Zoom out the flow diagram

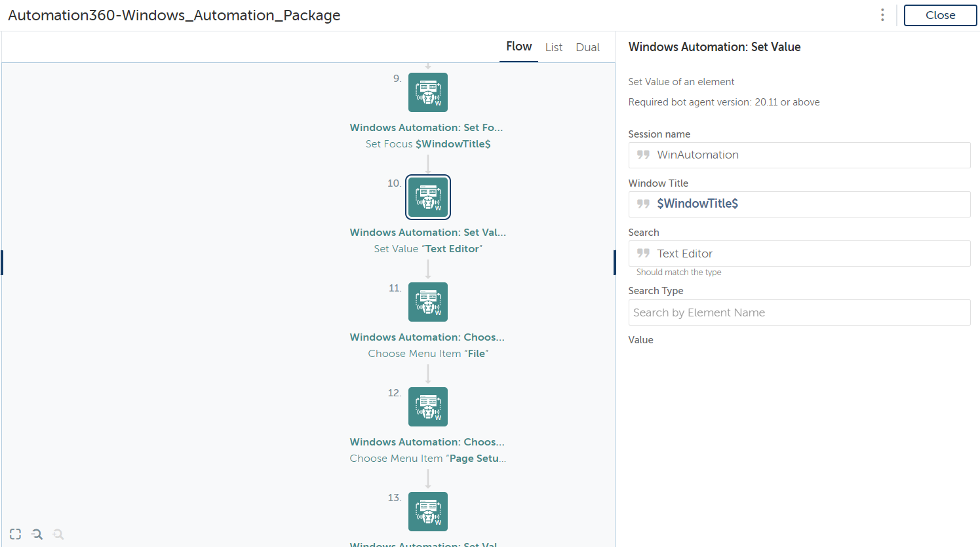37,534
